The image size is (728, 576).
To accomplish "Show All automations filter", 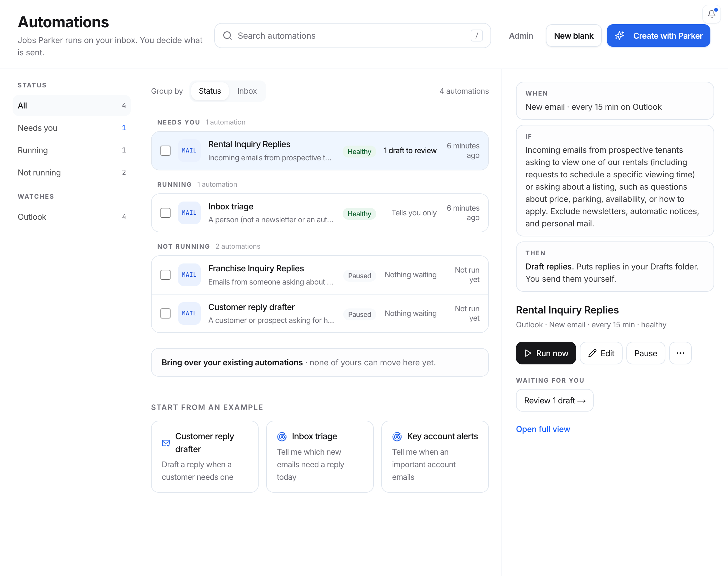I will coord(71,106).
